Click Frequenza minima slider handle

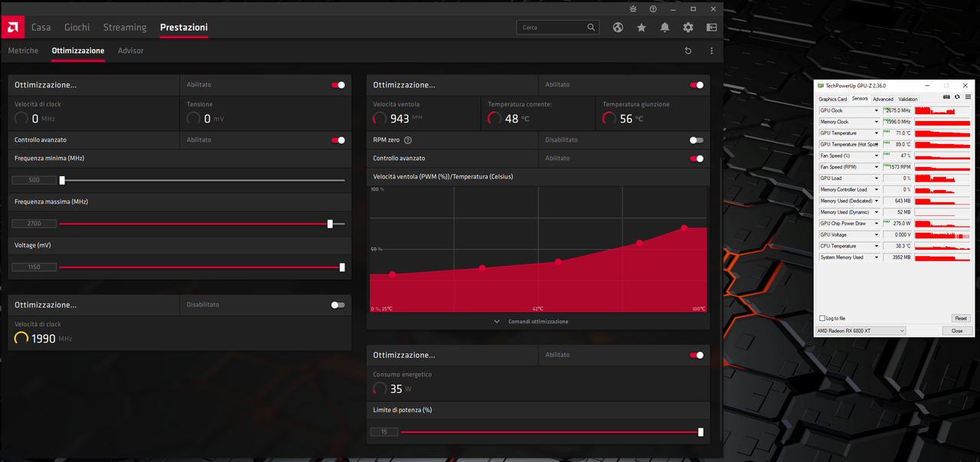(x=62, y=181)
